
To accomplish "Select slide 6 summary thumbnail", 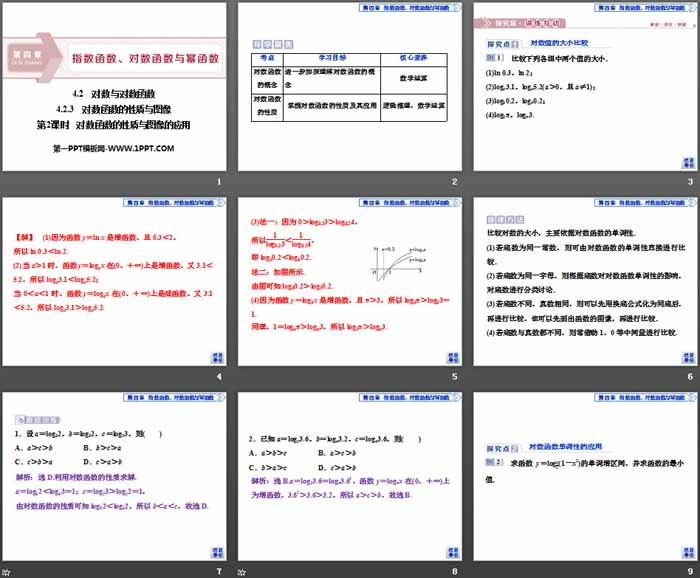I will point(585,282).
